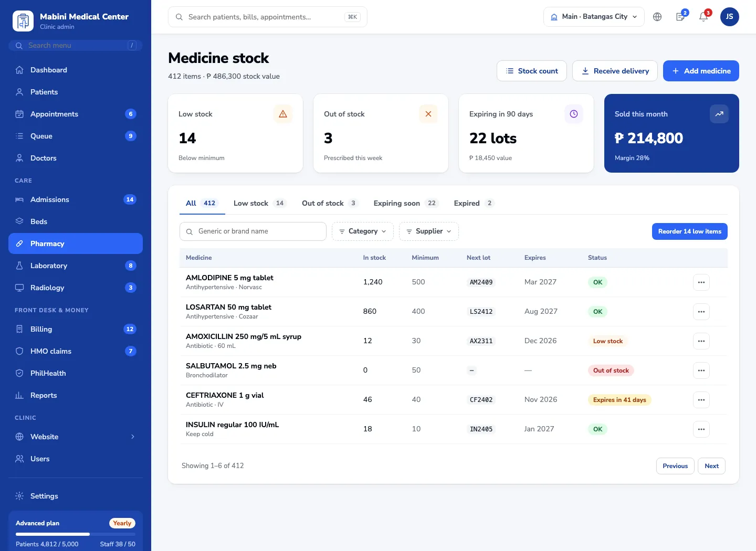
Task: Click the Expiring in 90 days clock icon
Action: tap(574, 114)
